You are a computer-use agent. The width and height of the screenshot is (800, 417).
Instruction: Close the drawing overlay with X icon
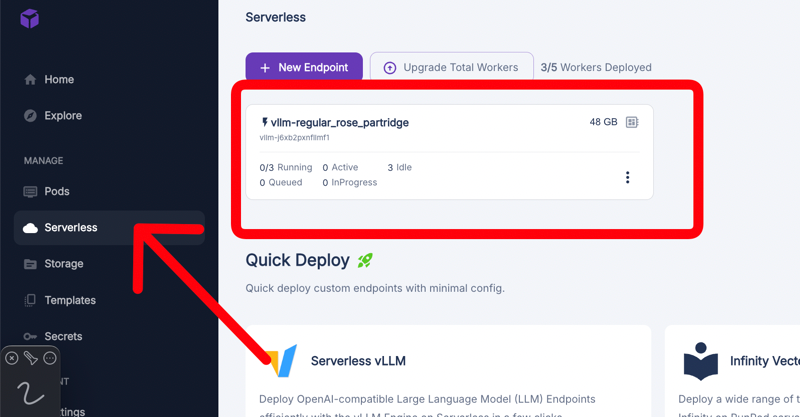[x=12, y=358]
